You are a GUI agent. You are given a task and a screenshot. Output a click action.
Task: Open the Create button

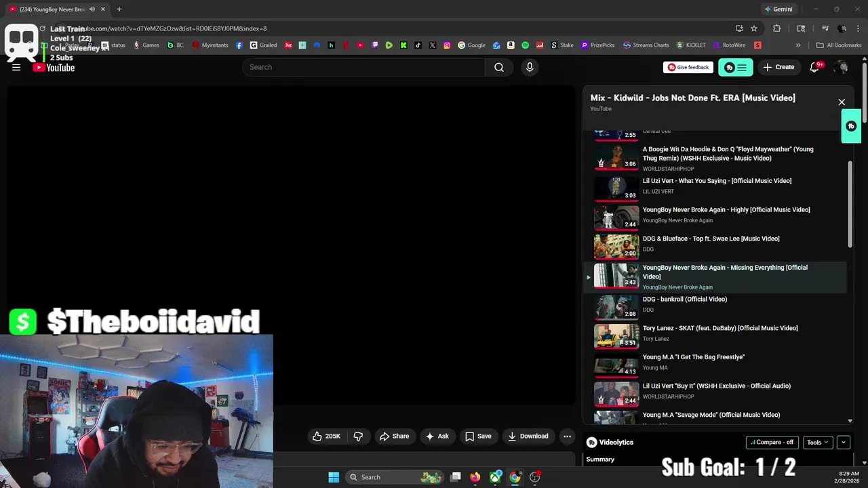(778, 67)
